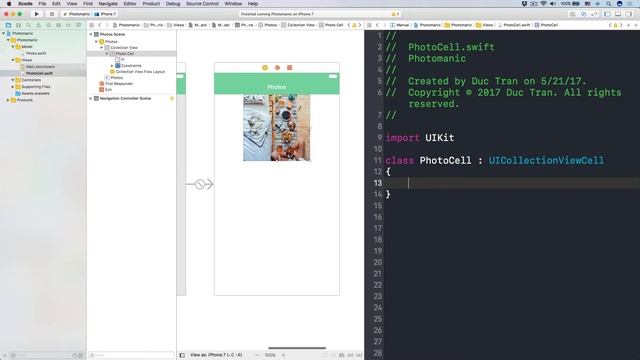Viewport: 640px width, 360px height.
Task: Open the Editor menu
Action: (130, 4)
